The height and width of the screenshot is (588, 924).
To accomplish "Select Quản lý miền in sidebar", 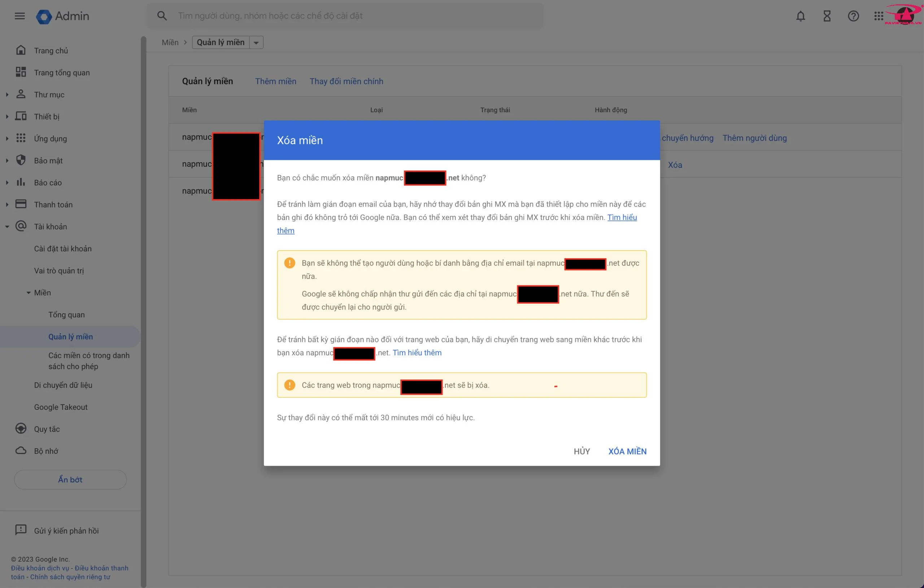I will [x=71, y=336].
